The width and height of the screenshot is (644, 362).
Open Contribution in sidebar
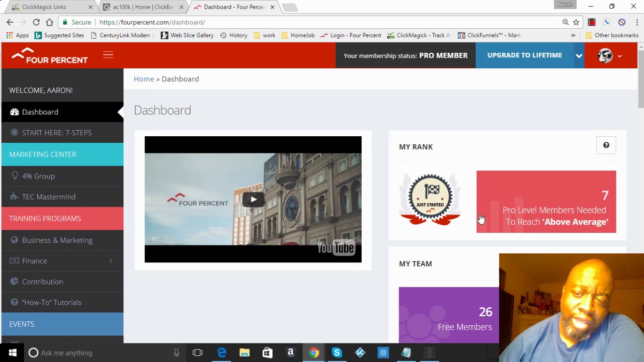pyautogui.click(x=62, y=282)
